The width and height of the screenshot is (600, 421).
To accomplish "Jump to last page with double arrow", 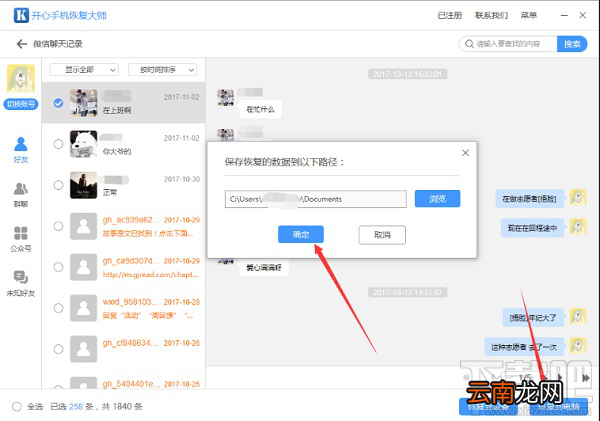I will point(585,378).
